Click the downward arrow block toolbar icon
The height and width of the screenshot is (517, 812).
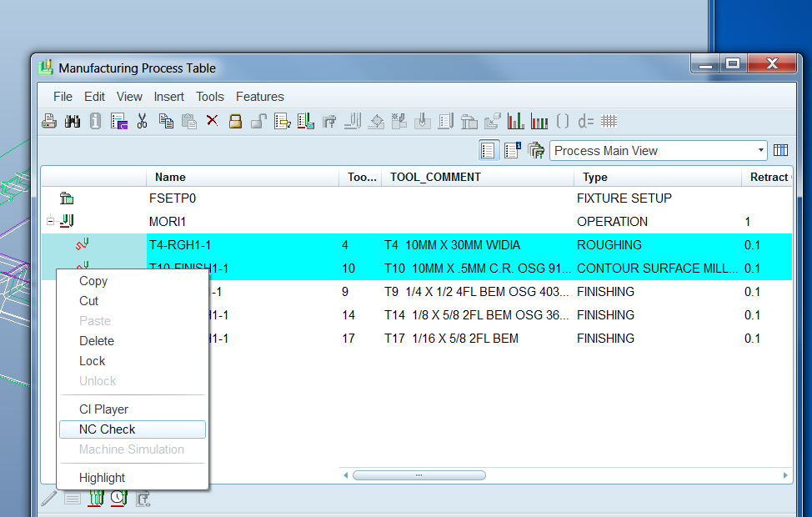pyautogui.click(x=423, y=121)
